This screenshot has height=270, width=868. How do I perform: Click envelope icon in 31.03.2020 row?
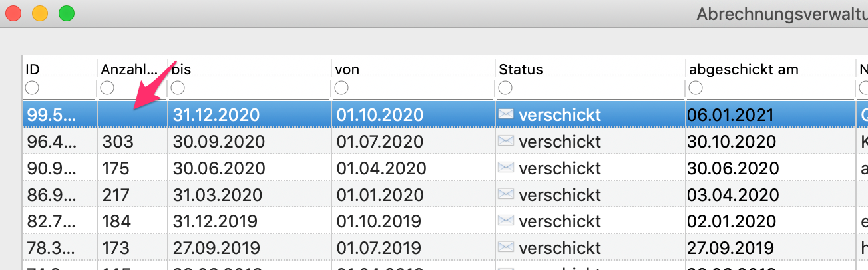pos(506,194)
